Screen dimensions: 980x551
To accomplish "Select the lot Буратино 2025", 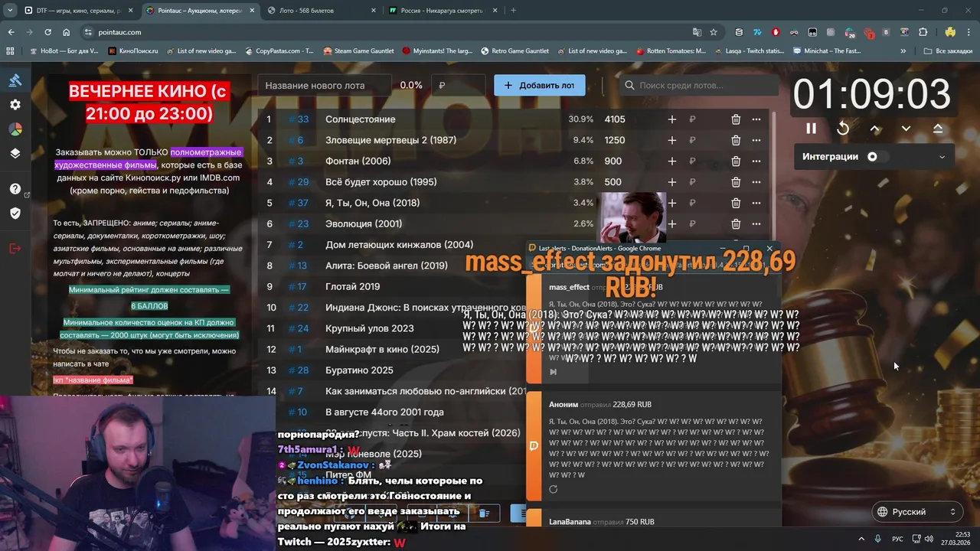I will [359, 370].
